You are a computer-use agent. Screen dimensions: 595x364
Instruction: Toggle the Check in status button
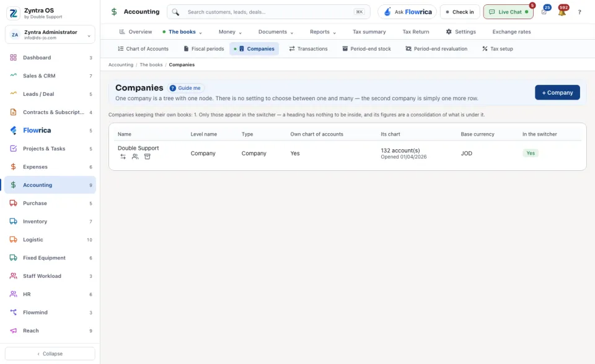pos(459,12)
